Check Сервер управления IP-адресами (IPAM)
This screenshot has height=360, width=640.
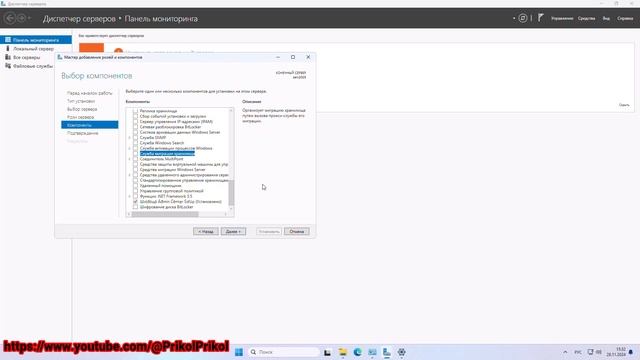point(135,122)
